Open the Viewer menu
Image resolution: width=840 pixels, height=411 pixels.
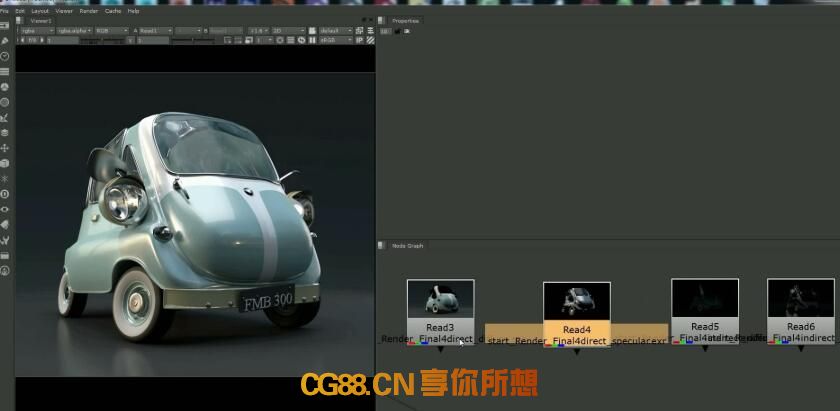point(64,11)
